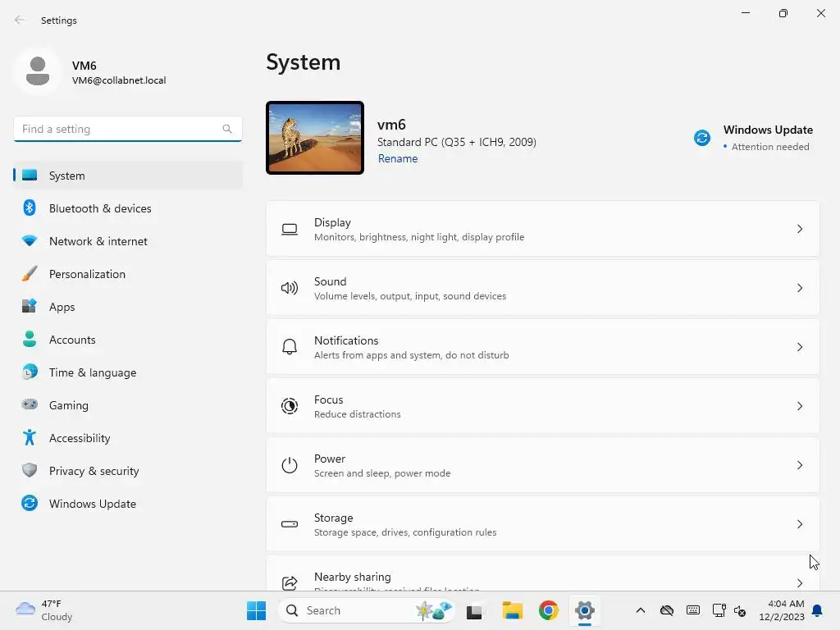
Task: Open Bluetooth & devices category
Action: coord(127,208)
